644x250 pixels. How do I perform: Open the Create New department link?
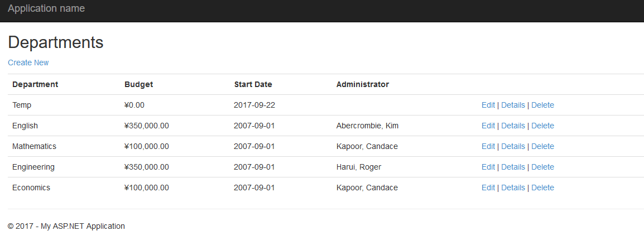click(x=28, y=62)
